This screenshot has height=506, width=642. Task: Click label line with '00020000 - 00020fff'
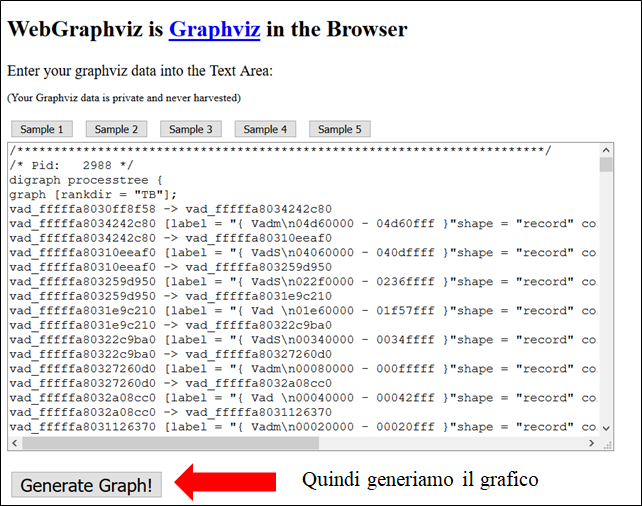coord(303,427)
